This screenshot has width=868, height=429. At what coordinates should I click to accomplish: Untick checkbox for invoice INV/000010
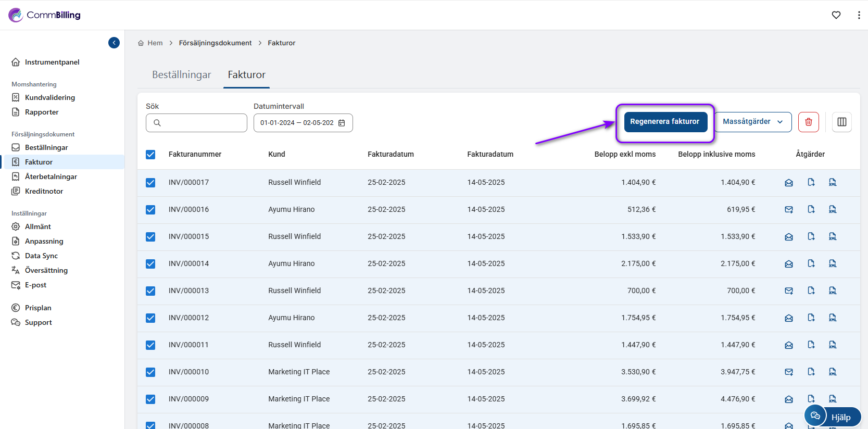[x=150, y=372]
